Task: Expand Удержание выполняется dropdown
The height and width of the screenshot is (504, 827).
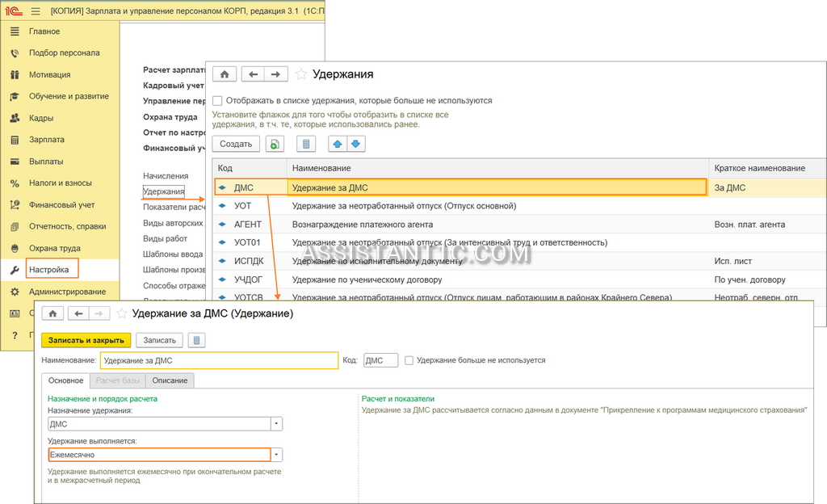Action: pyautogui.click(x=276, y=455)
